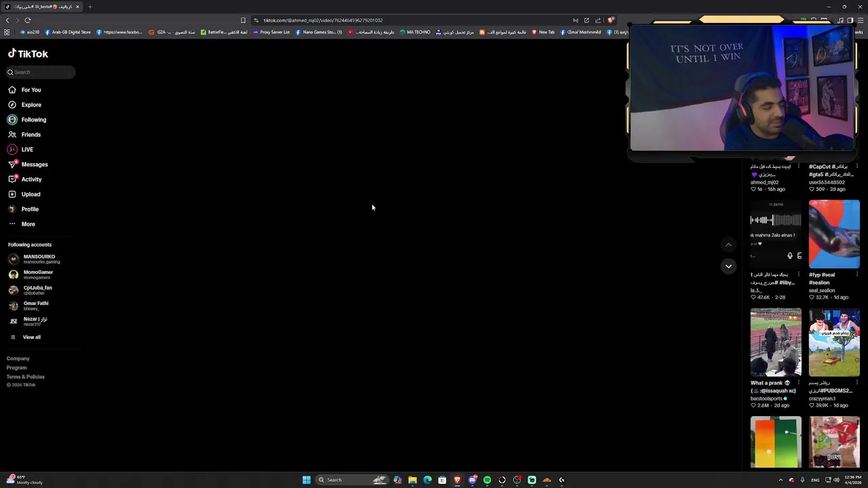Click into the TikTok search field
Screen dimensions: 868x488
pos(41,72)
